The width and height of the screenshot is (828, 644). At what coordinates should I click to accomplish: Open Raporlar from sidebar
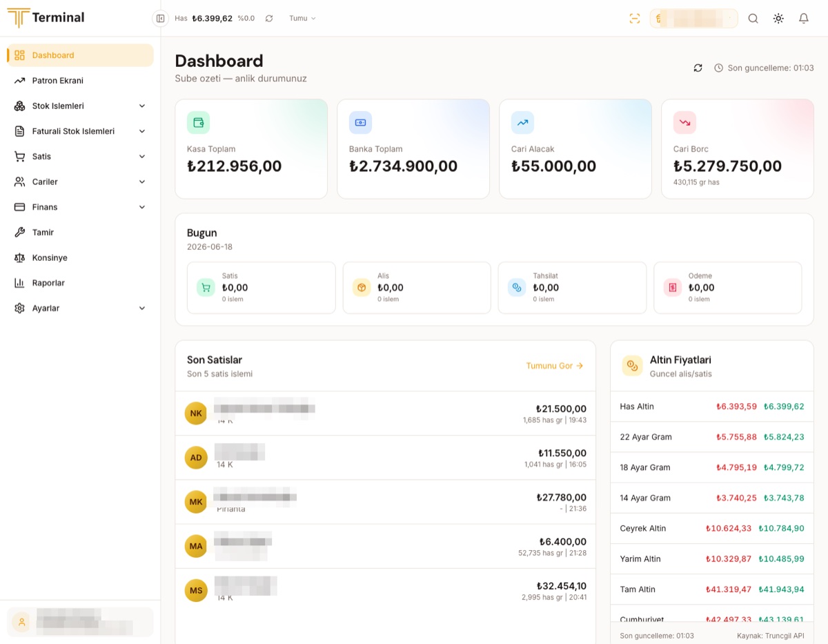80,283
